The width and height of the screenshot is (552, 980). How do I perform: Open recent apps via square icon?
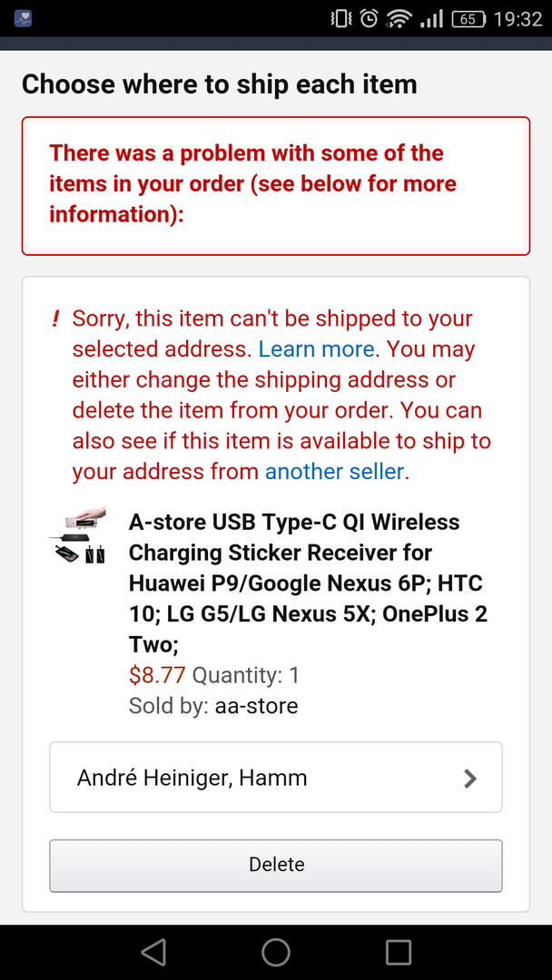point(398,952)
